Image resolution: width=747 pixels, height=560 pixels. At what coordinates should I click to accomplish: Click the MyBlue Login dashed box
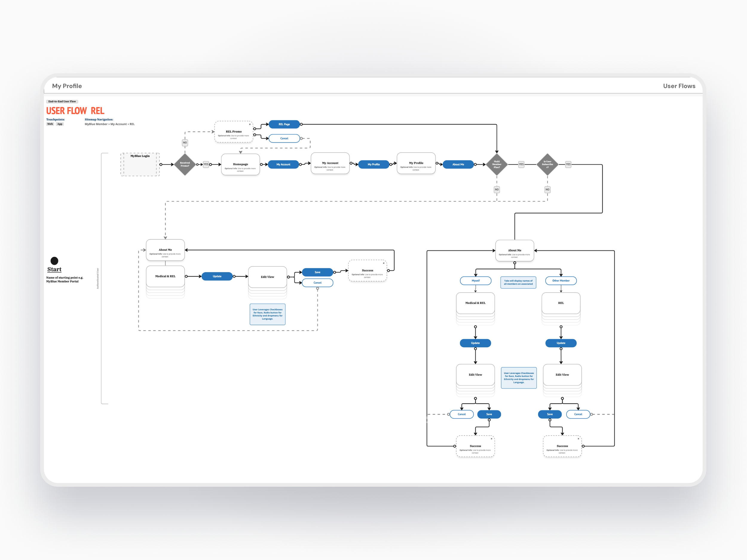click(140, 164)
